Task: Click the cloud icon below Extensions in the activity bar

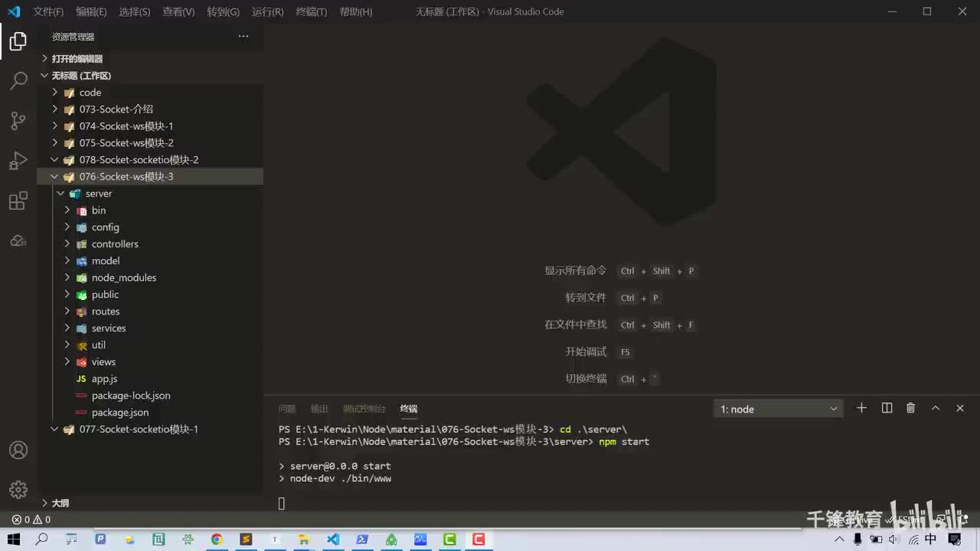Action: [18, 241]
